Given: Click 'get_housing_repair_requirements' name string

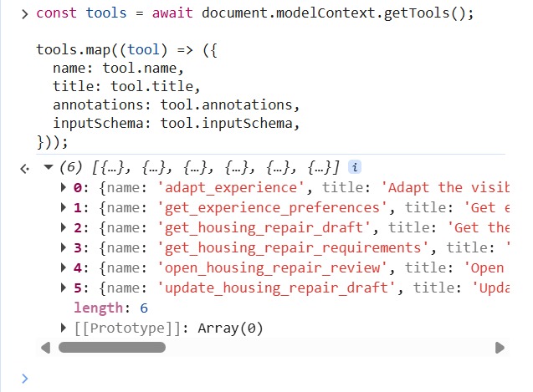Looking at the screenshot, I should pos(293,247).
